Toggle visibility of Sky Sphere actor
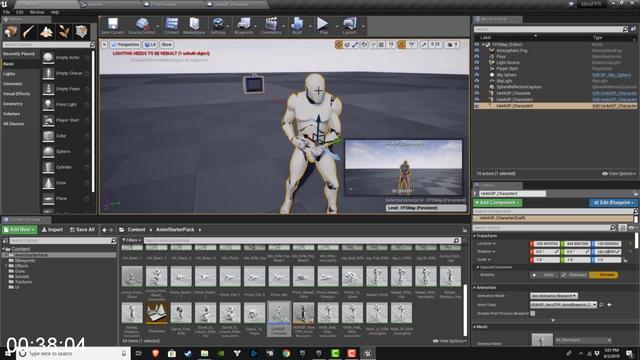This screenshot has width=640, height=360. point(476,75)
